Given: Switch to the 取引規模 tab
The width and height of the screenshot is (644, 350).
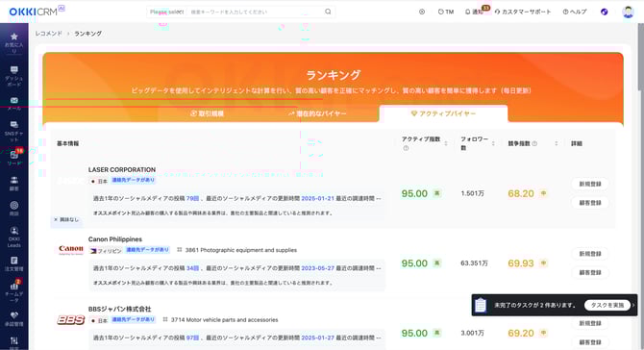Looking at the screenshot, I should point(207,113).
